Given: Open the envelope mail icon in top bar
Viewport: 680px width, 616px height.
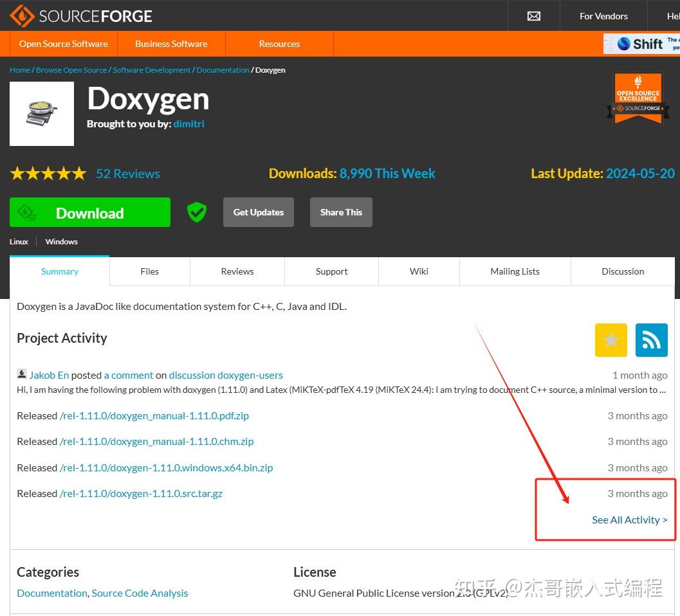Looking at the screenshot, I should click(533, 15).
